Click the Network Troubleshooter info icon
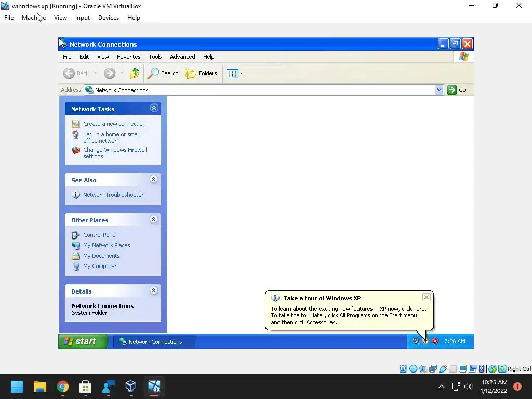The height and width of the screenshot is (399, 532). 76,195
